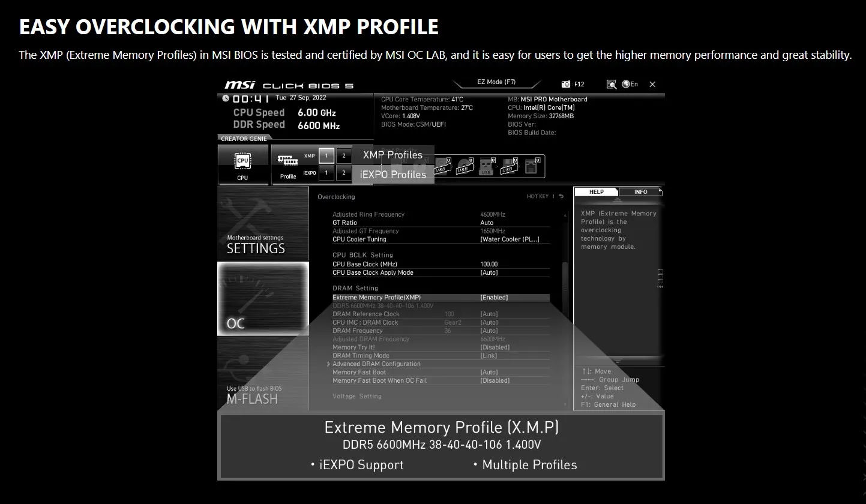
Task: Open Memory Fast Boot When OC Fail option
Action: coord(495,380)
